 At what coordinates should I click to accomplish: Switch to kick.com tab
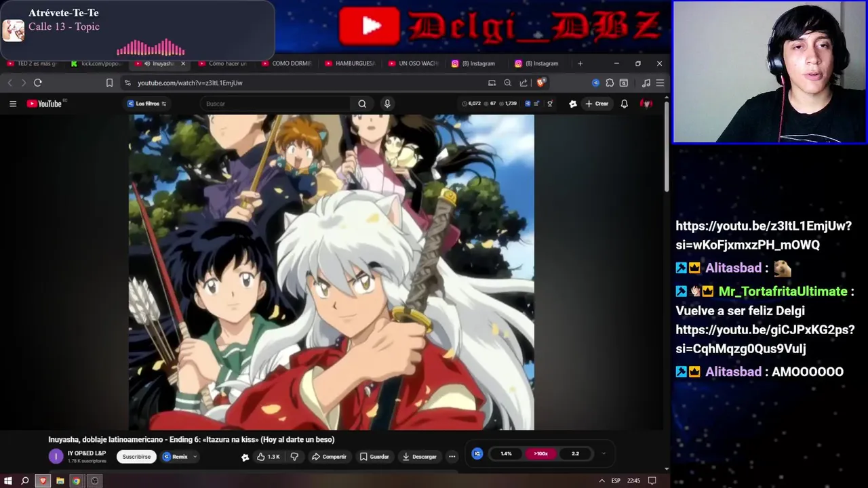(x=96, y=63)
